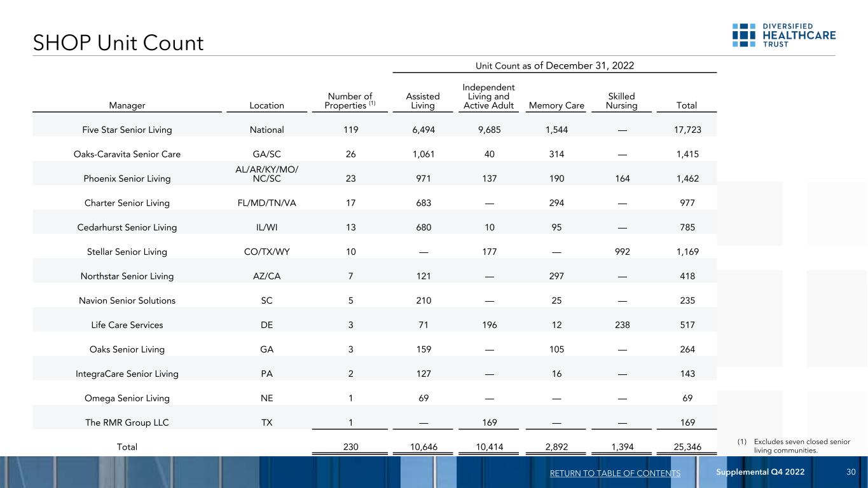Image resolution: width=868 pixels, height=488 pixels.
Task: Click the Stellar Senior Living manager name
Action: [127, 252]
